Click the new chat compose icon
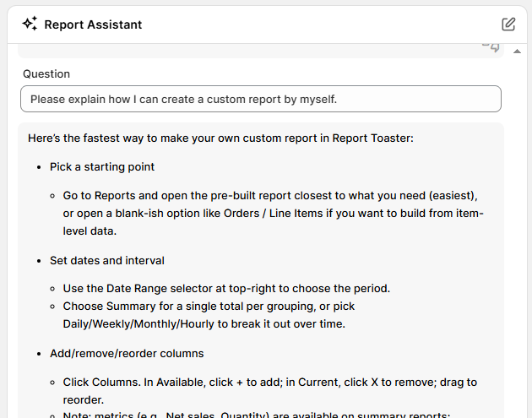Viewport: 532px width, 418px height. tap(508, 24)
